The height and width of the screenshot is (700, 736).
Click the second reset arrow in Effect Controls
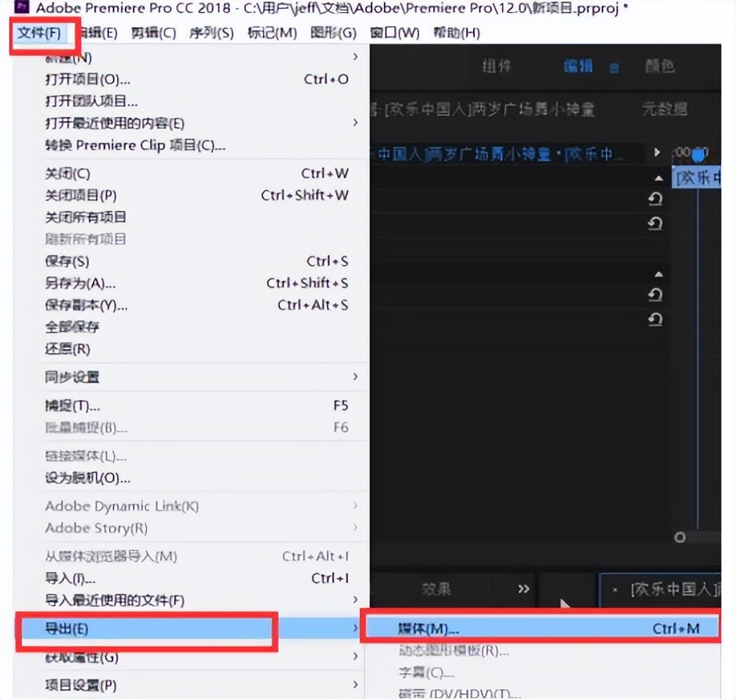(656, 224)
